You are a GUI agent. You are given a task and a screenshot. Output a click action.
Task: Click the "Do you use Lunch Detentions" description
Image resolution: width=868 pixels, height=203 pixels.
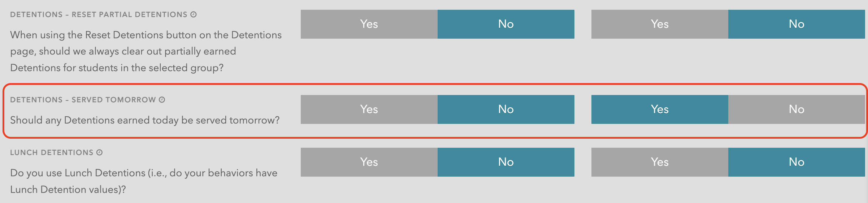[144, 181]
